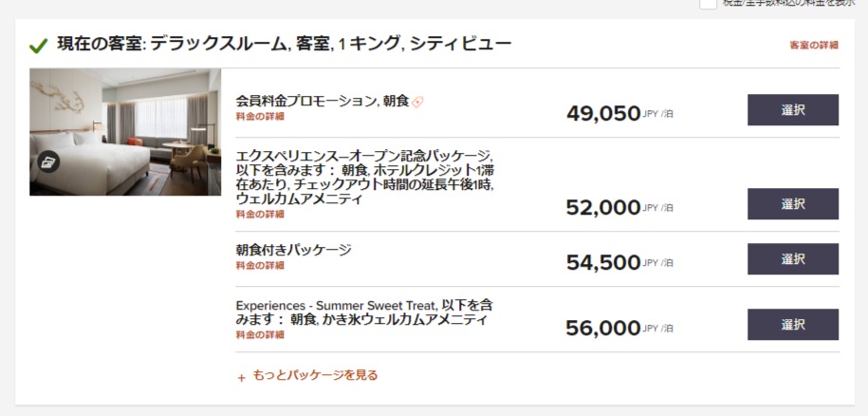Viewport: 868px width, 416px height.
Task: Open 客室の詳細 room details link
Action: [814, 46]
